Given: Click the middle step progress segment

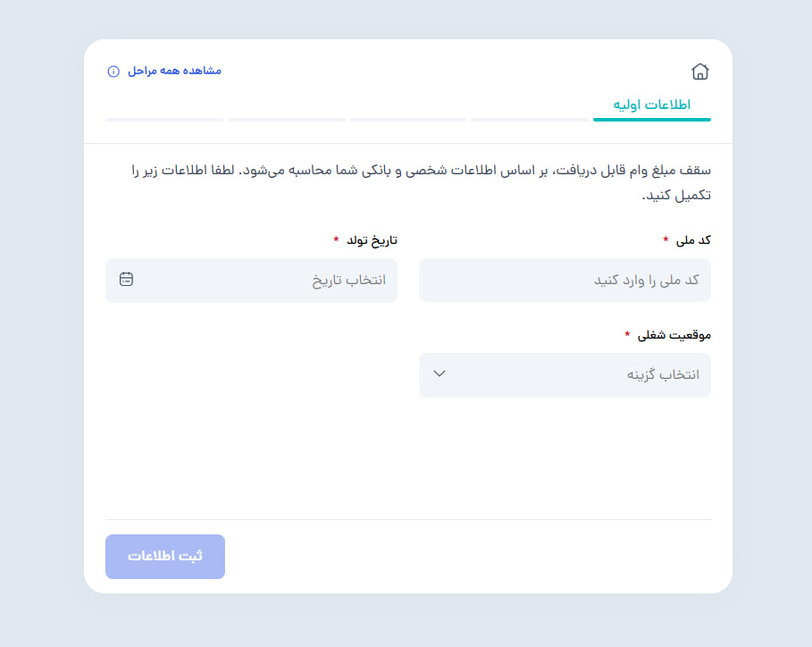Looking at the screenshot, I should click(x=407, y=119).
